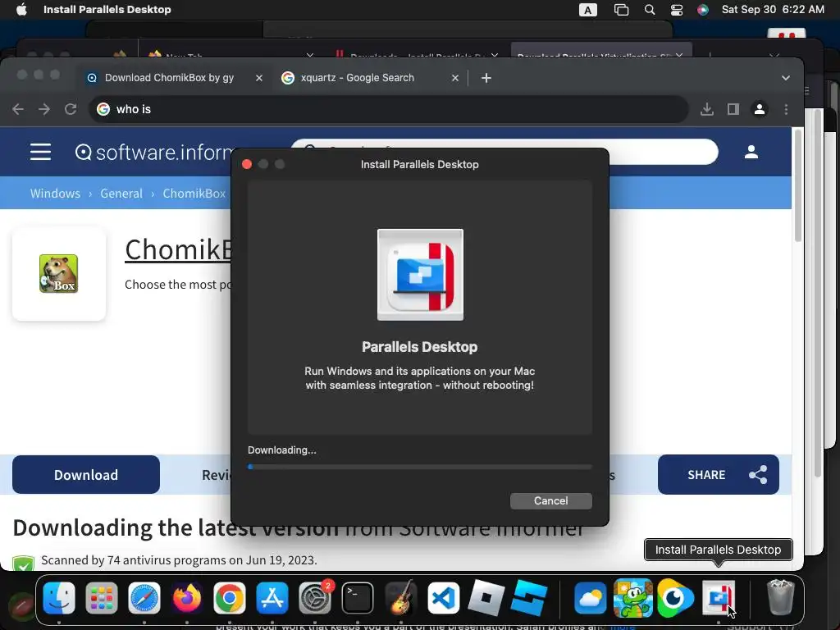The width and height of the screenshot is (840, 630).
Task: Open the keyboard input source menu icon
Action: pyautogui.click(x=587, y=10)
